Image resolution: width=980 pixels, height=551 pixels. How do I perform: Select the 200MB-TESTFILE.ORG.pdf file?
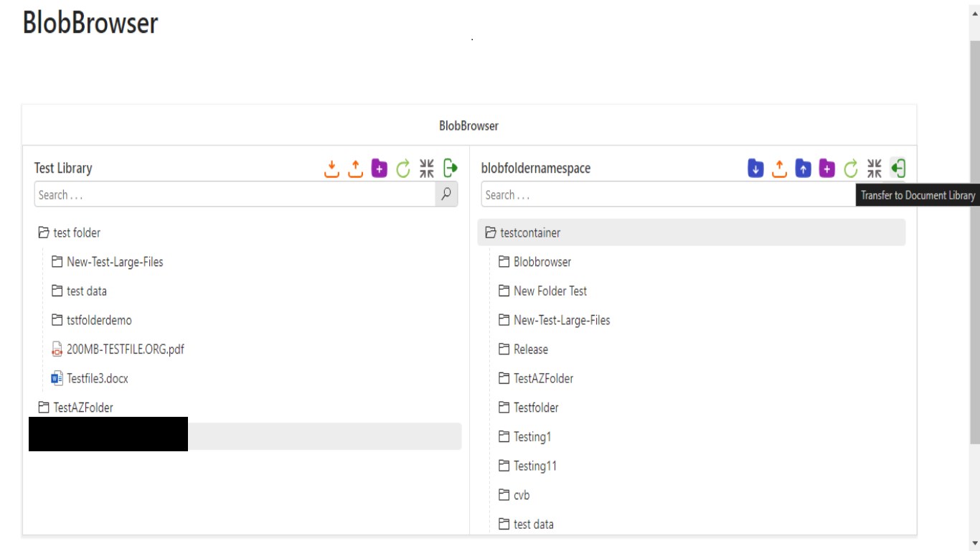(x=126, y=349)
